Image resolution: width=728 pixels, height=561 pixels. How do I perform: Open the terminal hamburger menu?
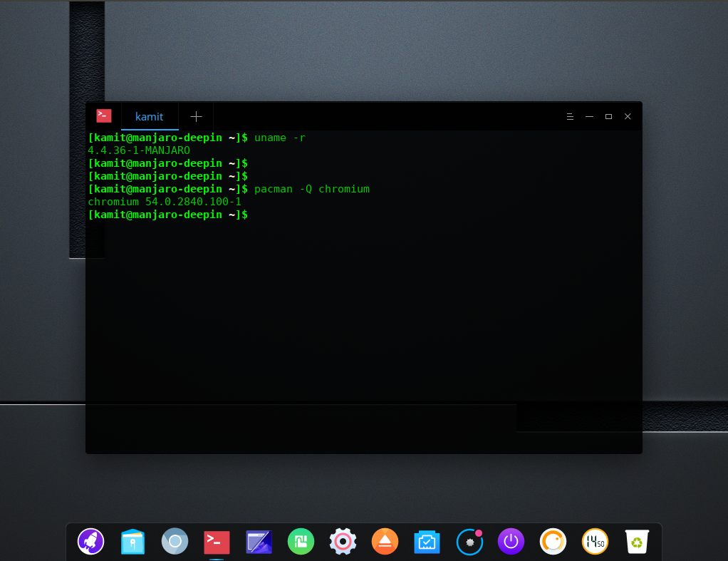(x=569, y=116)
